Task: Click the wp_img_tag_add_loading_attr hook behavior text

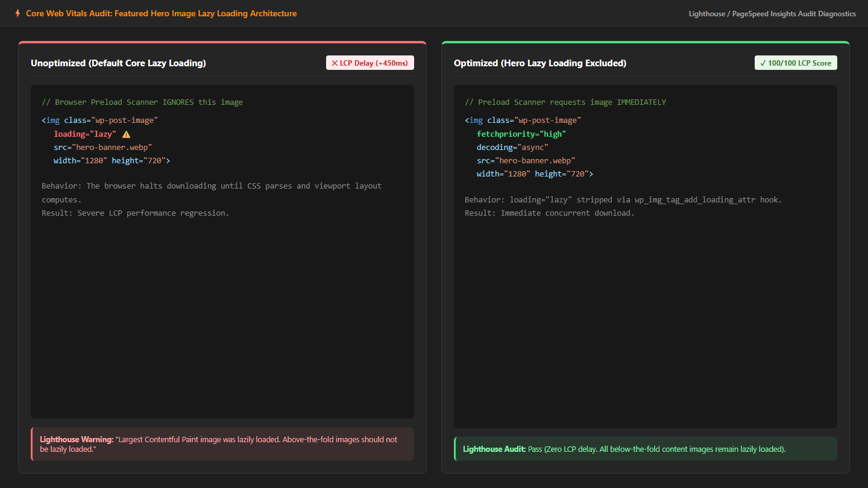Action: (623, 199)
